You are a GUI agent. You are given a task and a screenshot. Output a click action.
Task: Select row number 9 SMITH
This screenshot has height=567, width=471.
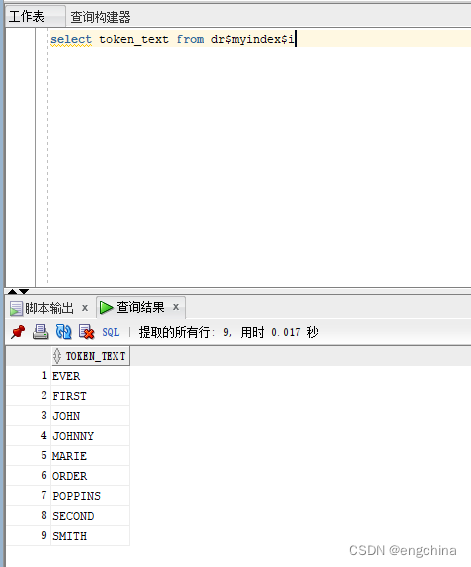[x=68, y=536]
